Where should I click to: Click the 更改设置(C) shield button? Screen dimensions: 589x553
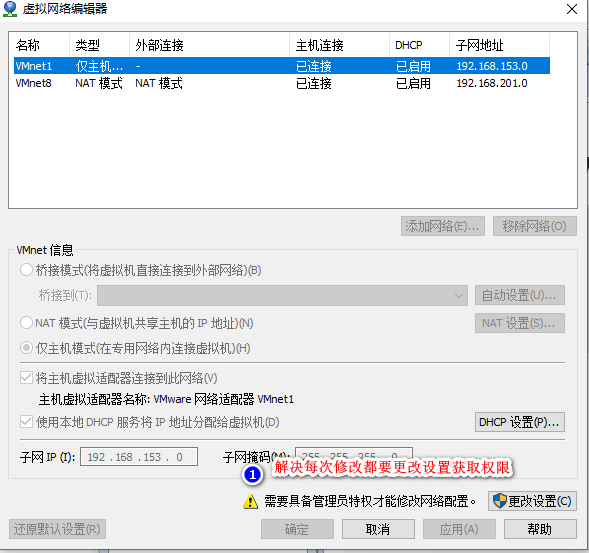(x=532, y=501)
